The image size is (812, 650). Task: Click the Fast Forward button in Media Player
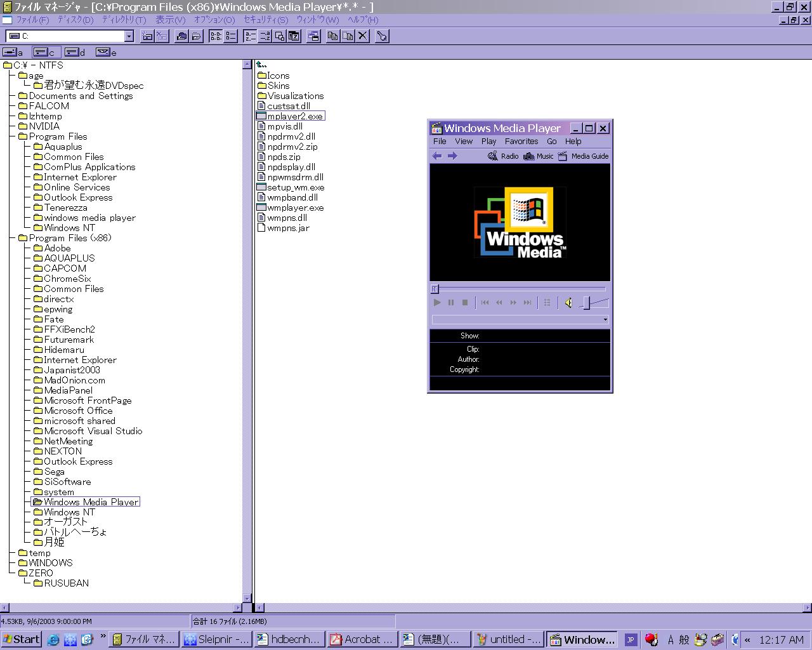tap(513, 303)
